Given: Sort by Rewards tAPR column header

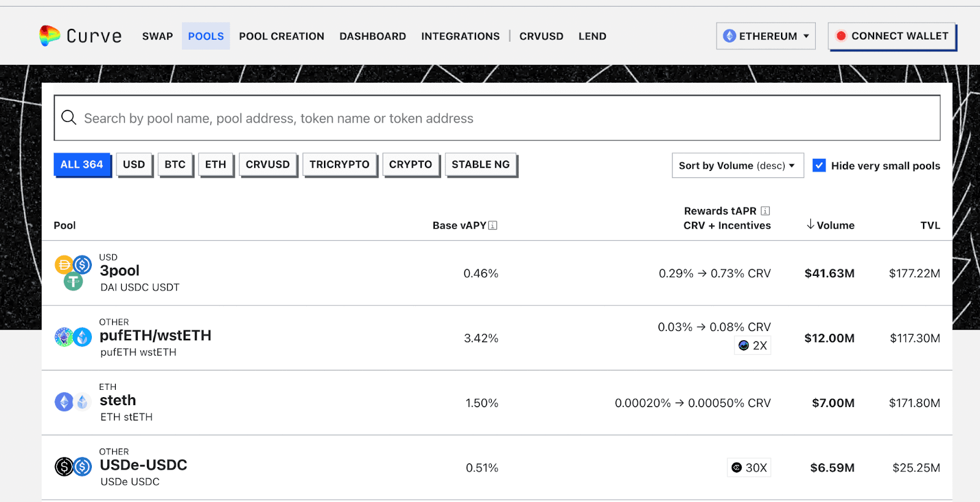Looking at the screenshot, I should pos(720,211).
